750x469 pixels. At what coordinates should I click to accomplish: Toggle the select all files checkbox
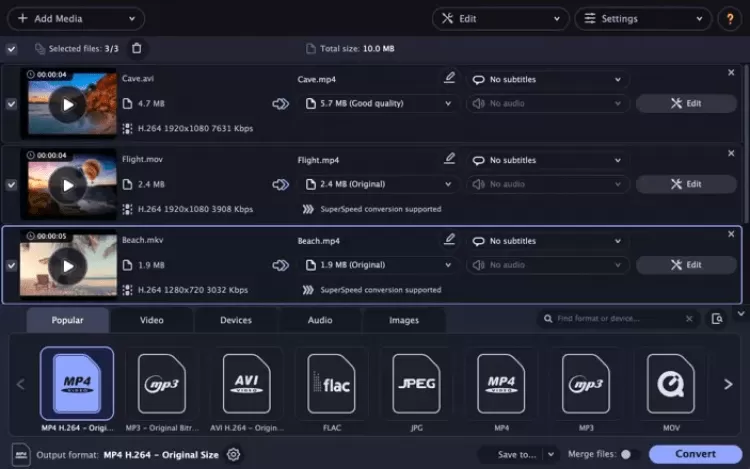[11, 48]
